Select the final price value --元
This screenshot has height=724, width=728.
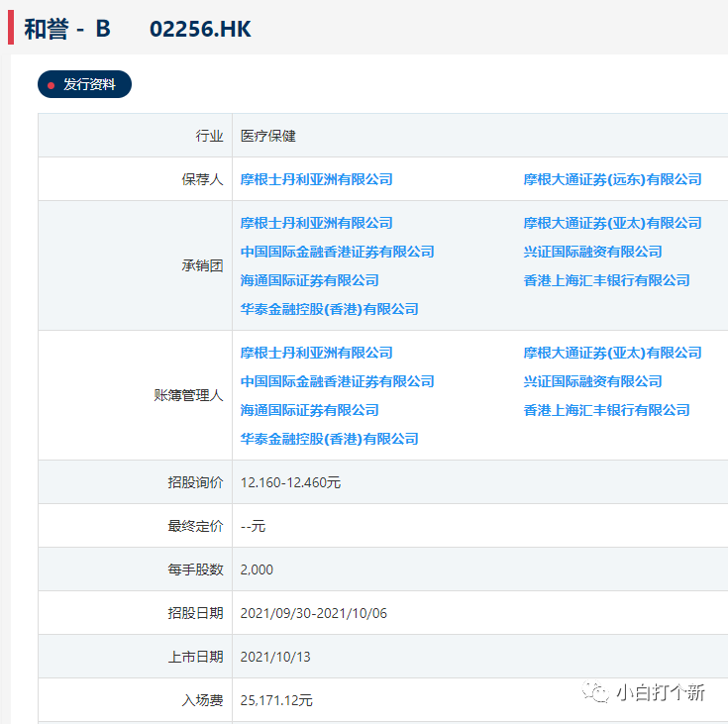tap(253, 526)
